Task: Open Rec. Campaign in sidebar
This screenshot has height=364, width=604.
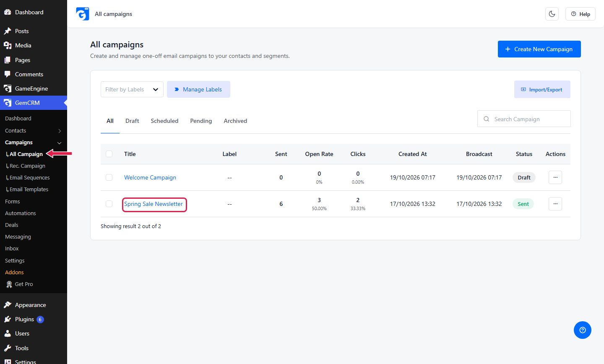Action: pos(27,166)
